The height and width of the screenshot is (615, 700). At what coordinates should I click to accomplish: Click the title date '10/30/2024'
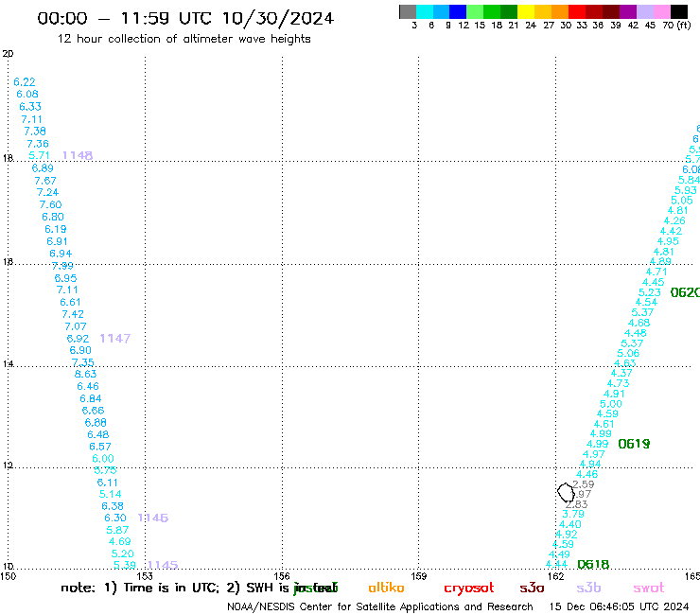pyautogui.click(x=278, y=19)
